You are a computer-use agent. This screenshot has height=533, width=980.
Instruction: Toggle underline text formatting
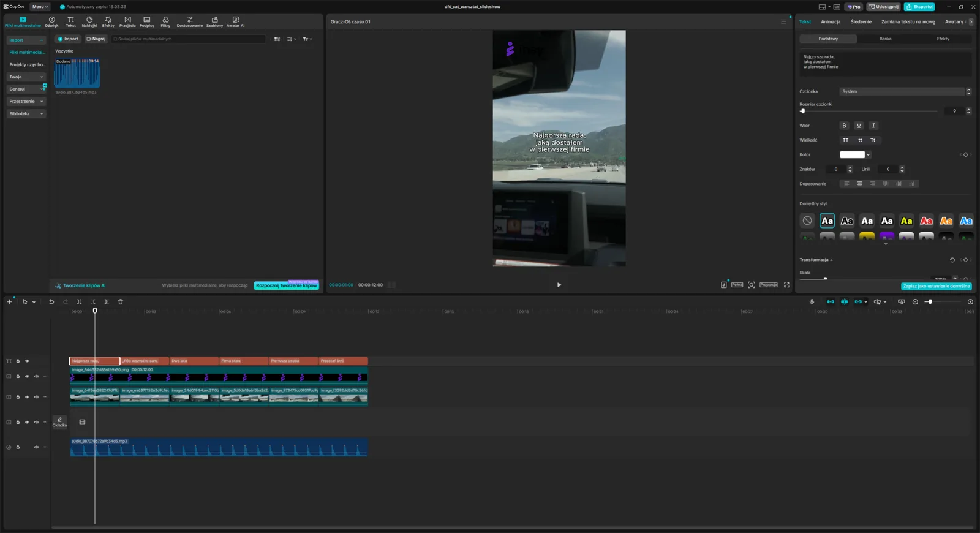859,126
